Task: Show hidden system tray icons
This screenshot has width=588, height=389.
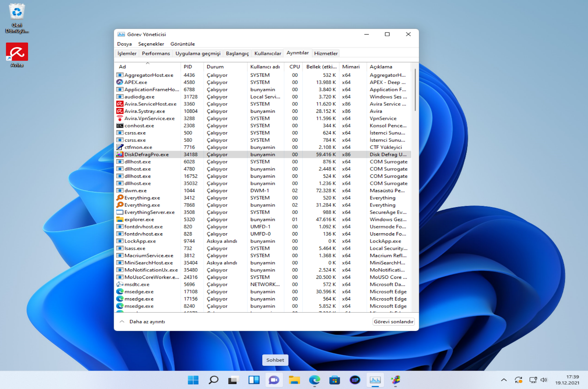Action: point(504,380)
